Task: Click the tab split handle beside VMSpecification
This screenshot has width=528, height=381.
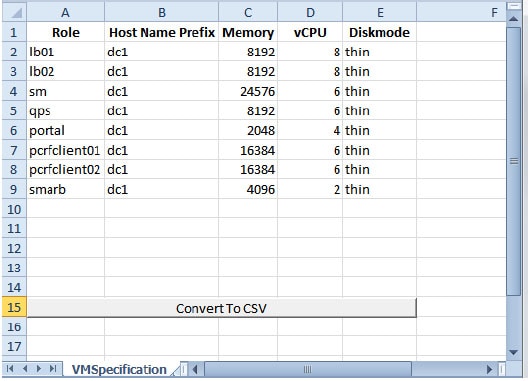Action: click(184, 370)
